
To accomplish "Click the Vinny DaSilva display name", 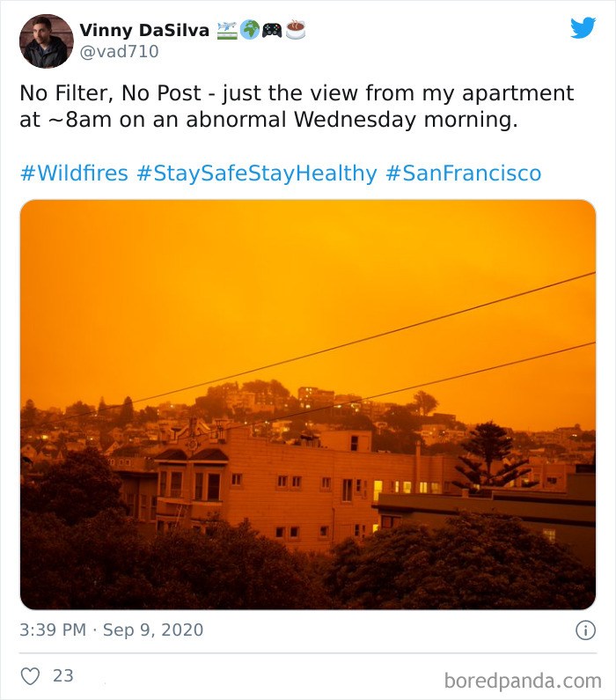I will [x=145, y=30].
